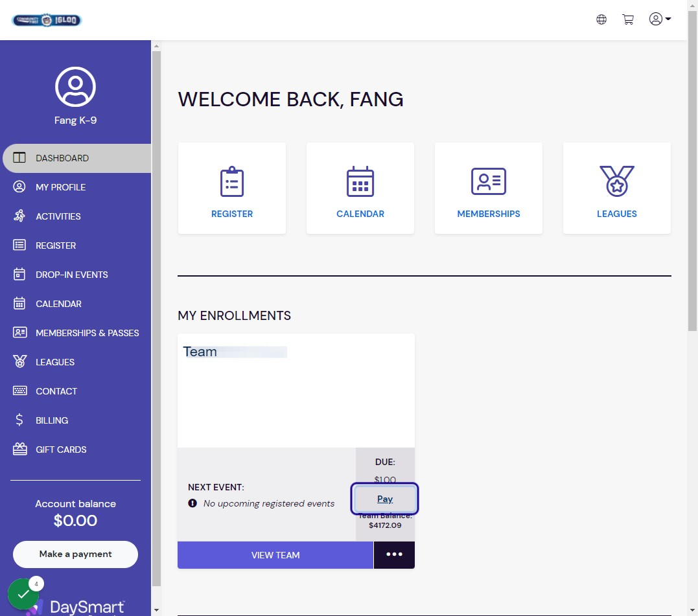Screen dimensions: 698x616
Task: Click the $4172.09 team balance value
Action: pyautogui.click(x=385, y=525)
